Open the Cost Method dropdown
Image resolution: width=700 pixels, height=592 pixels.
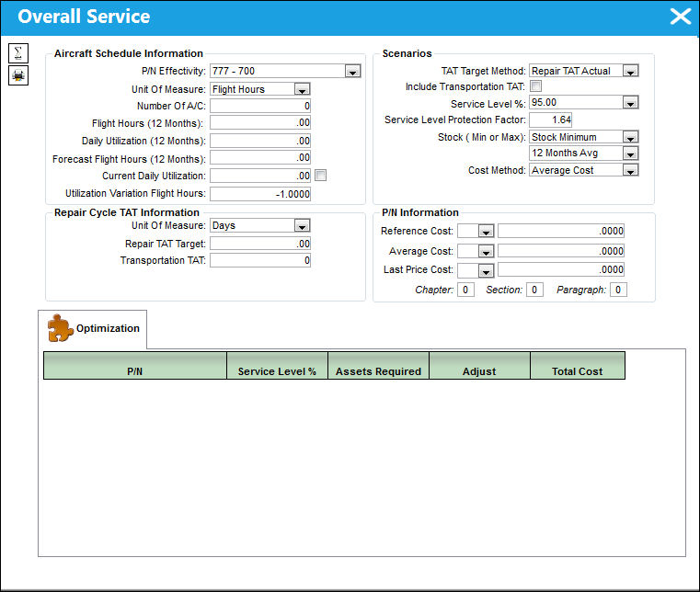(x=630, y=170)
